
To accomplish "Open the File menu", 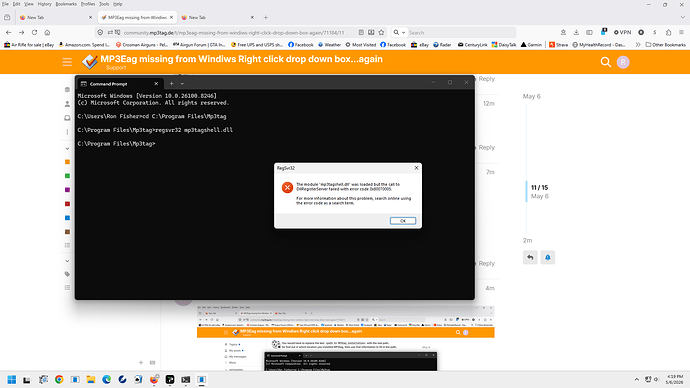I will coord(5,4).
